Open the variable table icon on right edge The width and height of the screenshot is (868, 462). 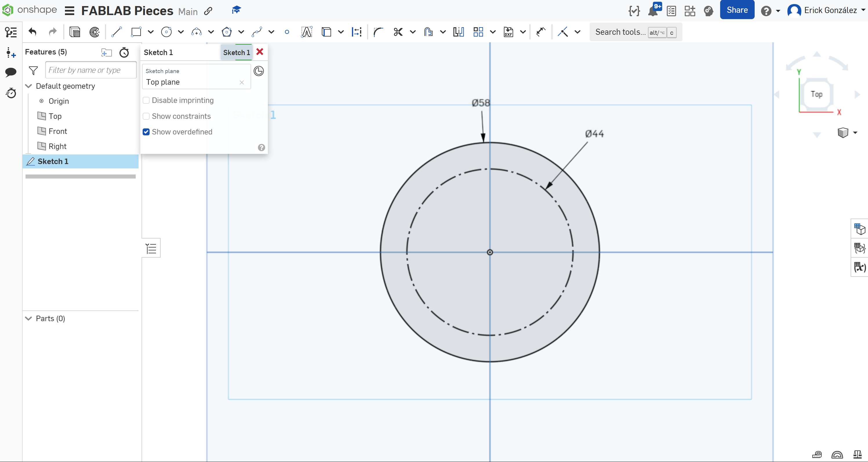[860, 267]
